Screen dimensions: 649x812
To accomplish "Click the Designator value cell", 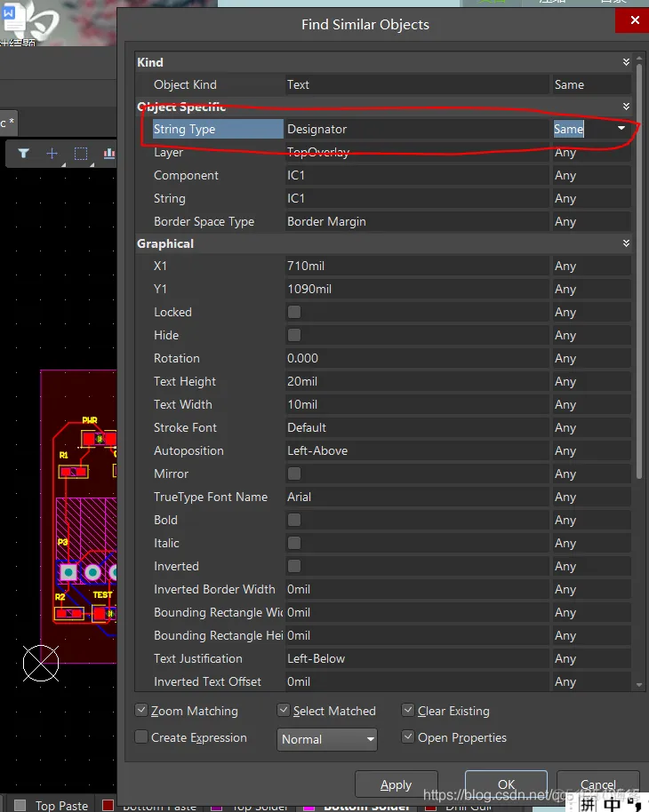I will (417, 129).
